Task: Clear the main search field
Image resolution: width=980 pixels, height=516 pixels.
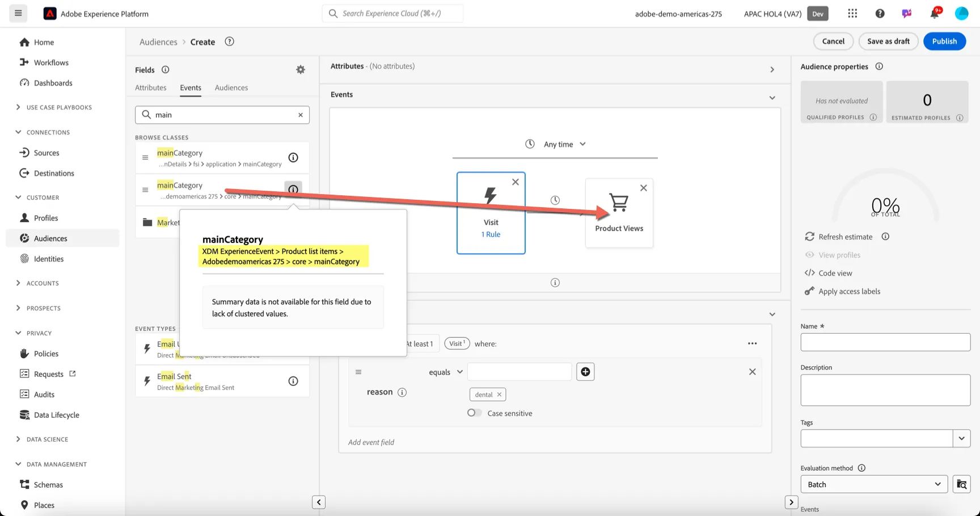Action: coord(301,115)
